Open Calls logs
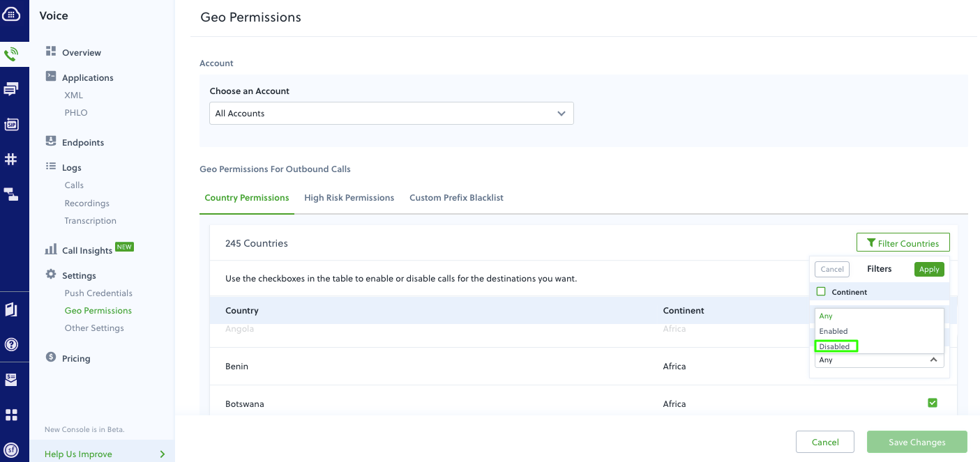 pyautogui.click(x=74, y=185)
